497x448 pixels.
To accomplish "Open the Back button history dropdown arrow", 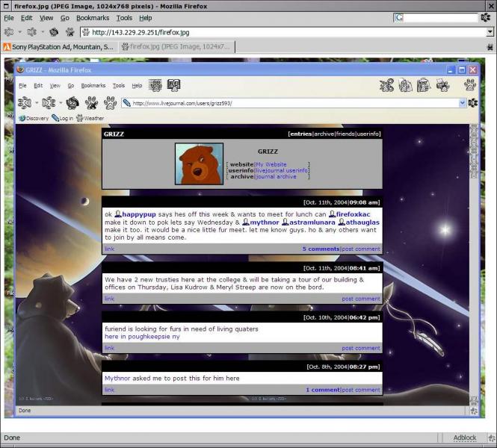I will [x=19, y=32].
